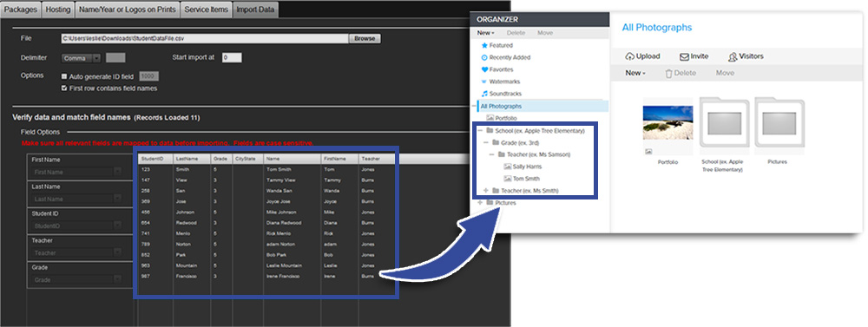
Task: Open the Grade field mapping dropdown
Action: pyautogui.click(x=76, y=280)
